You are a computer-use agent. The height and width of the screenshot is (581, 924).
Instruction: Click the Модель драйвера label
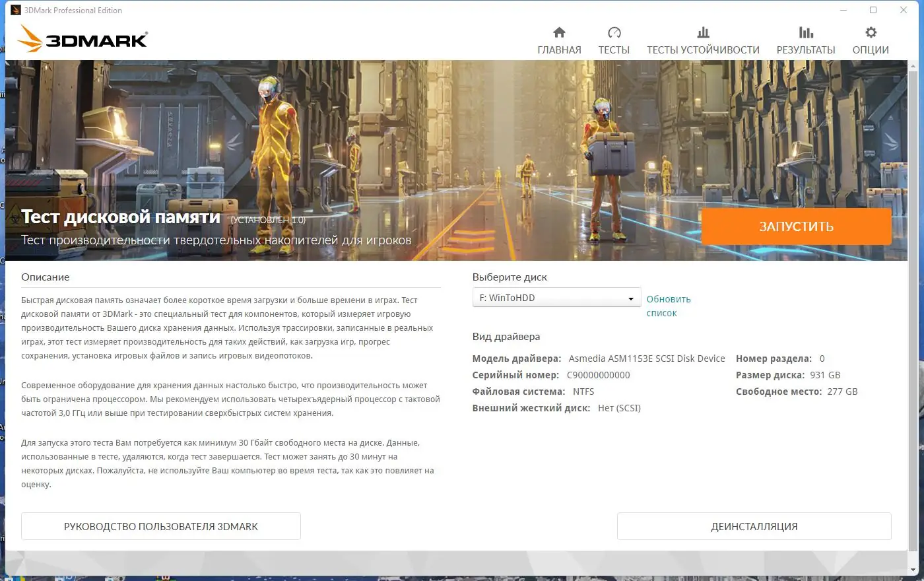(517, 359)
